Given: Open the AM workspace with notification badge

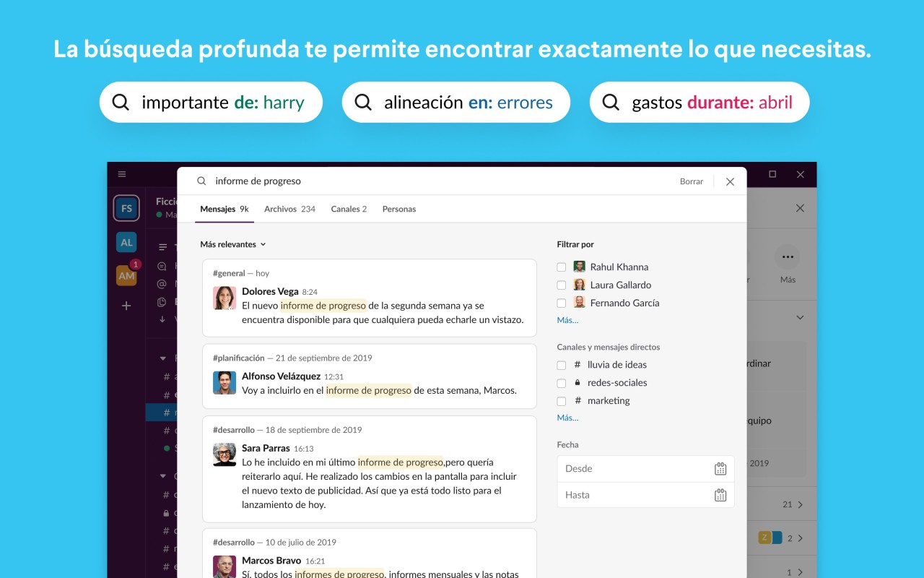Looking at the screenshot, I should [126, 275].
